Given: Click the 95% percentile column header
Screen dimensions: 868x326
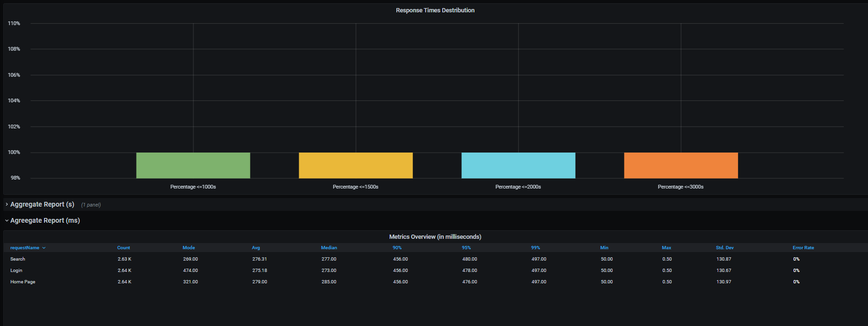Looking at the screenshot, I should point(466,248).
